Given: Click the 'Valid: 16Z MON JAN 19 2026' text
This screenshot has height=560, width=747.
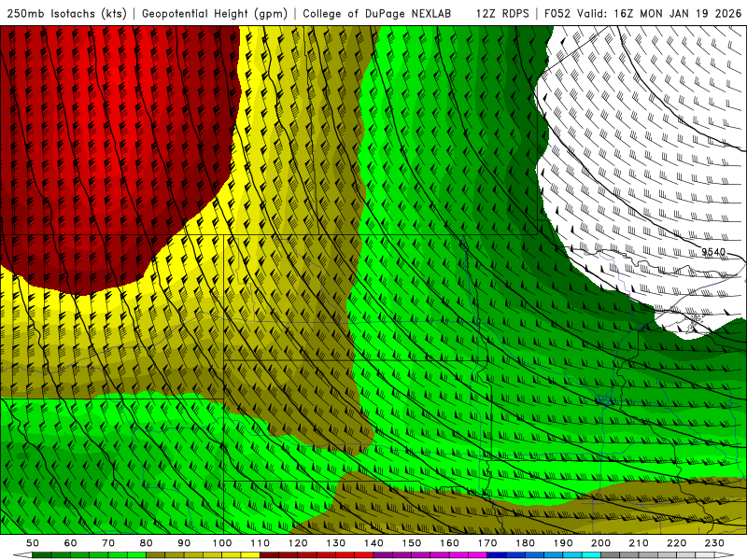Looking at the screenshot, I should [659, 13].
